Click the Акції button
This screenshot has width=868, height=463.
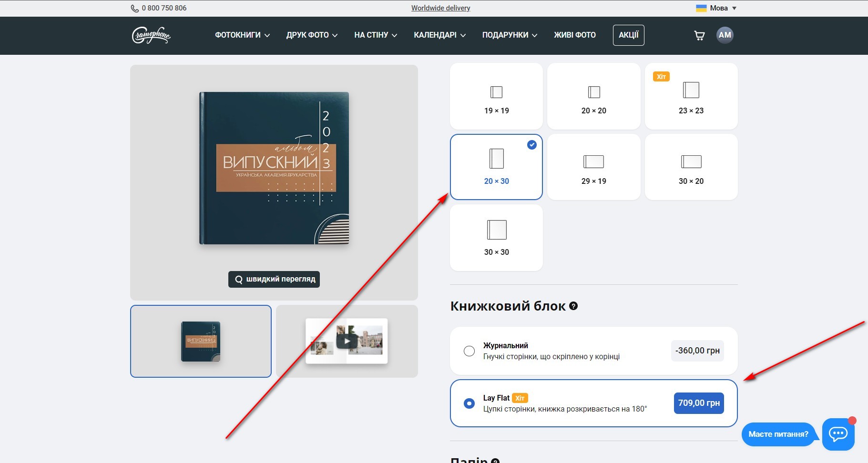(628, 35)
